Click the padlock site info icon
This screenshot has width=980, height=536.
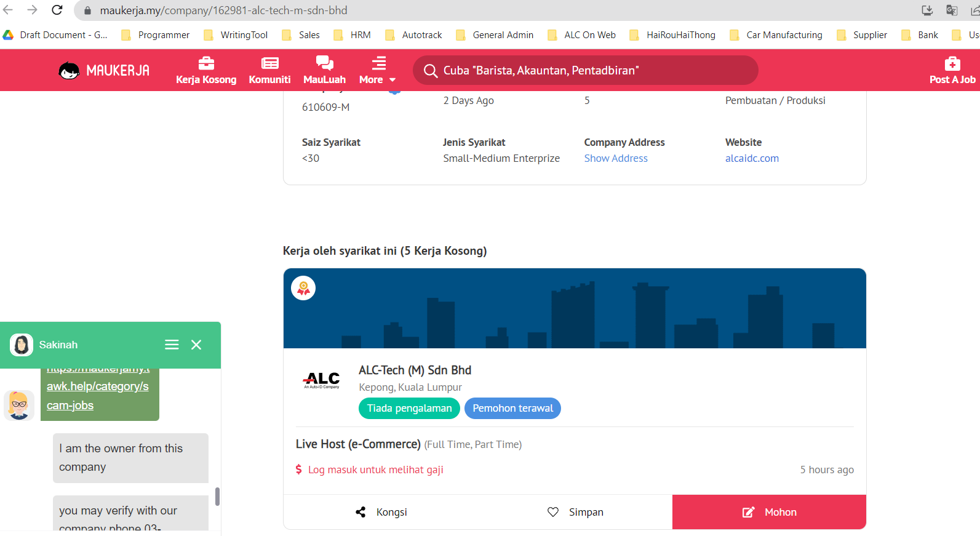tap(87, 10)
